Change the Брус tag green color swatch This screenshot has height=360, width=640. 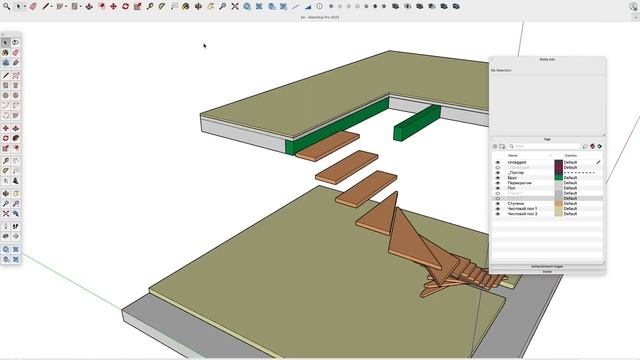559,178
